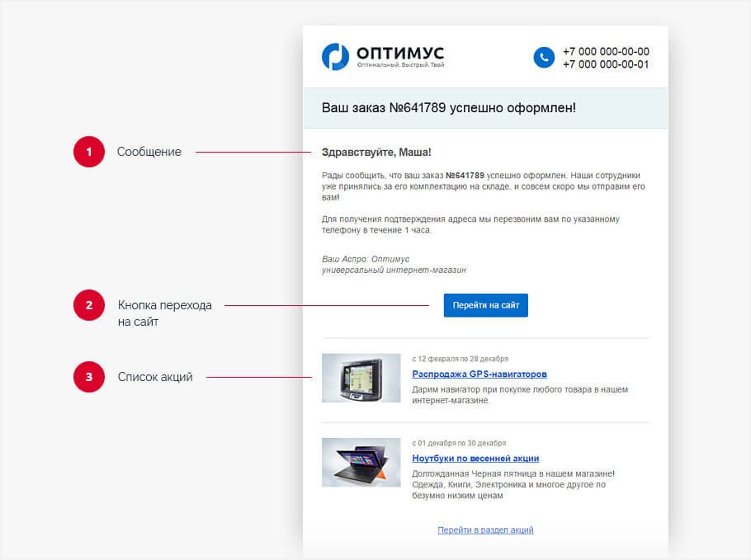Click the GPS navigator product thumbnail
Viewport: 751px width, 560px height.
click(x=361, y=378)
